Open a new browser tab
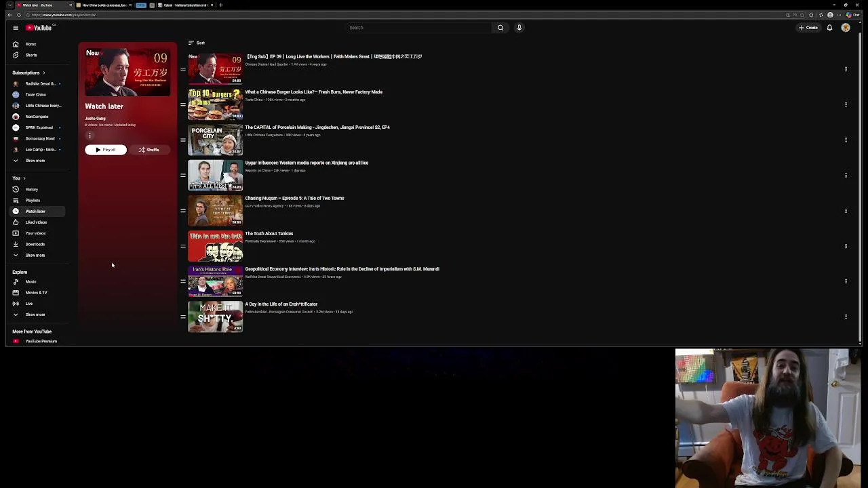 click(x=220, y=5)
